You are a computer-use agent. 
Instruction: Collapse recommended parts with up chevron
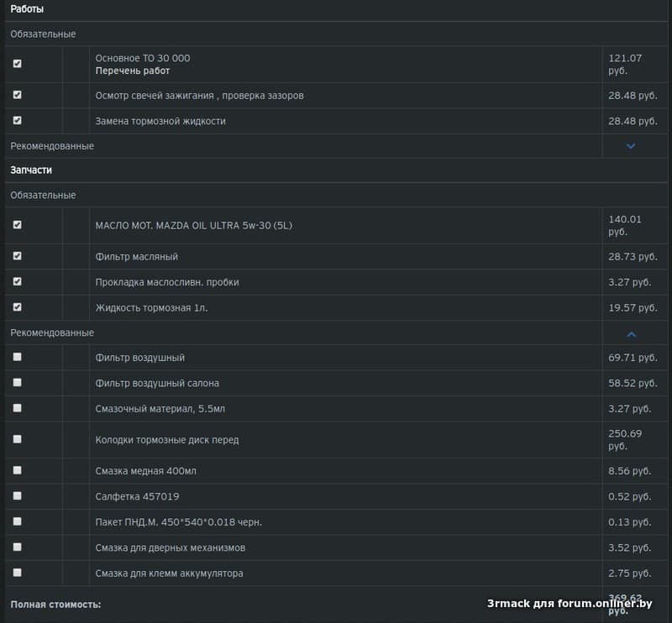click(x=632, y=333)
